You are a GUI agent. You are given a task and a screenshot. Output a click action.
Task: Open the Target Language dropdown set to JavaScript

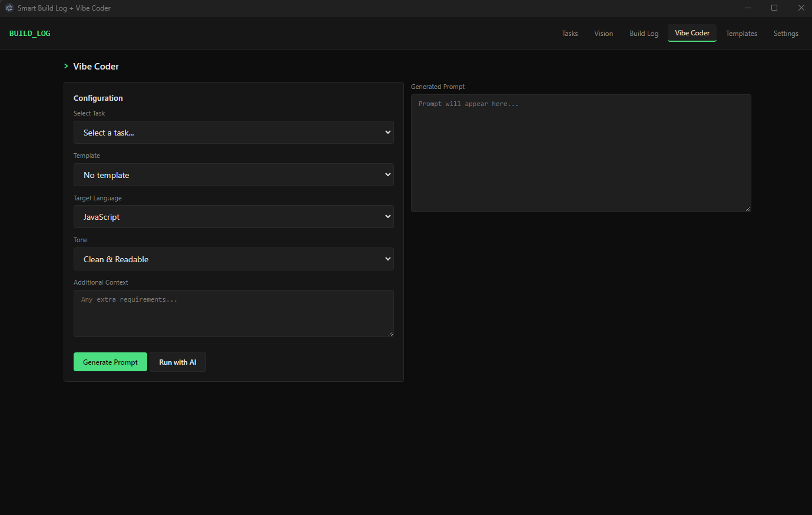point(234,217)
